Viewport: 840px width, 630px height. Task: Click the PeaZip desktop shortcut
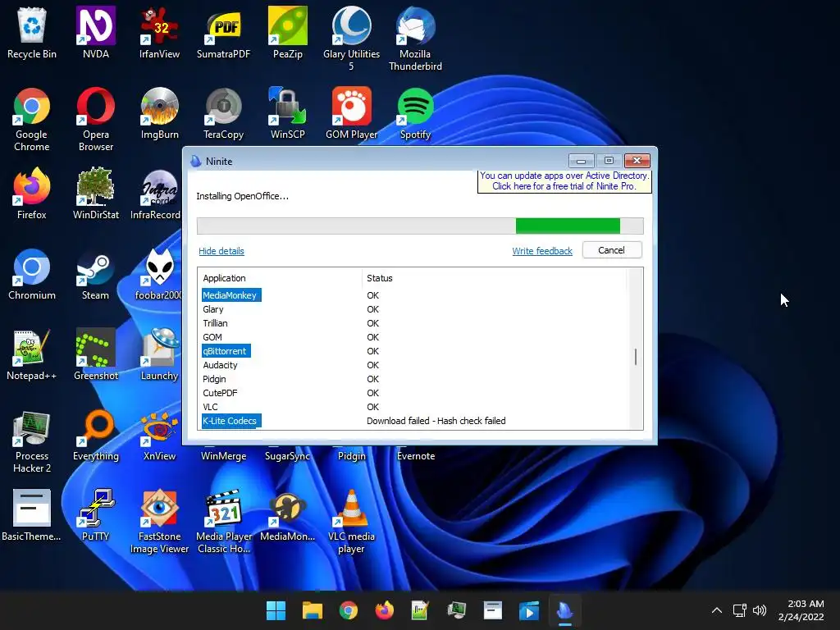pyautogui.click(x=288, y=33)
